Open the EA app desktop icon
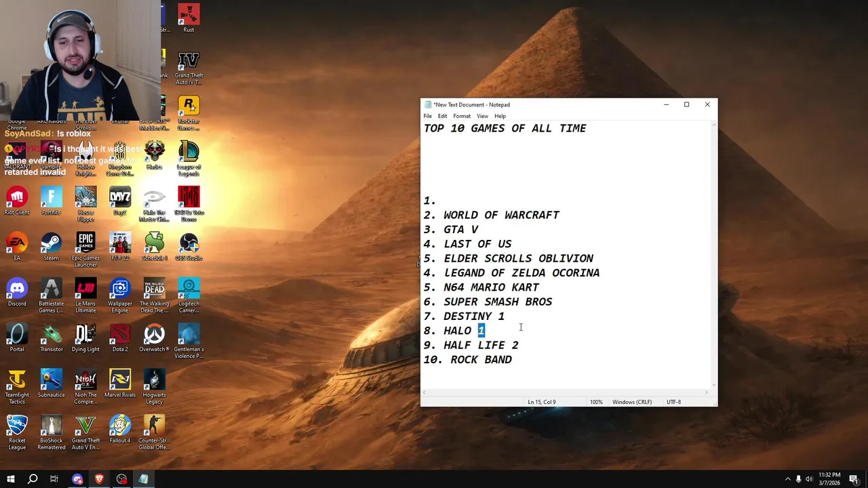Image resolution: width=868 pixels, height=488 pixels. pyautogui.click(x=17, y=247)
